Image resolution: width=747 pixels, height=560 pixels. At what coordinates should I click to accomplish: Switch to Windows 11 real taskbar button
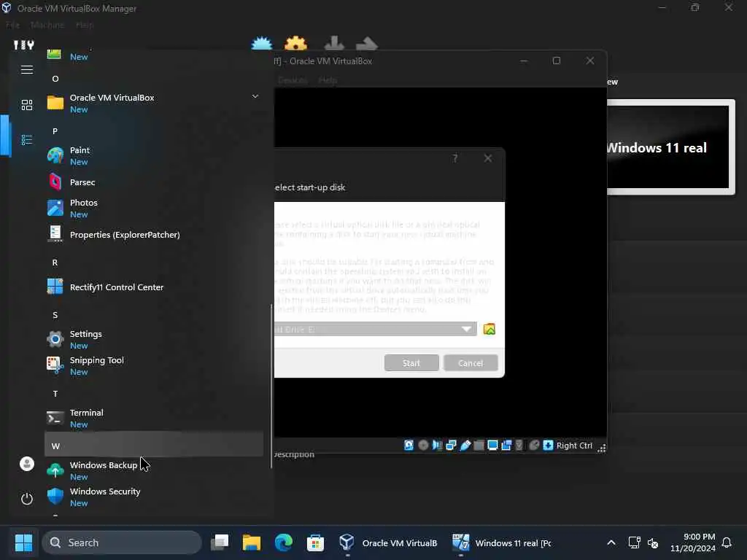pyautogui.click(x=501, y=542)
